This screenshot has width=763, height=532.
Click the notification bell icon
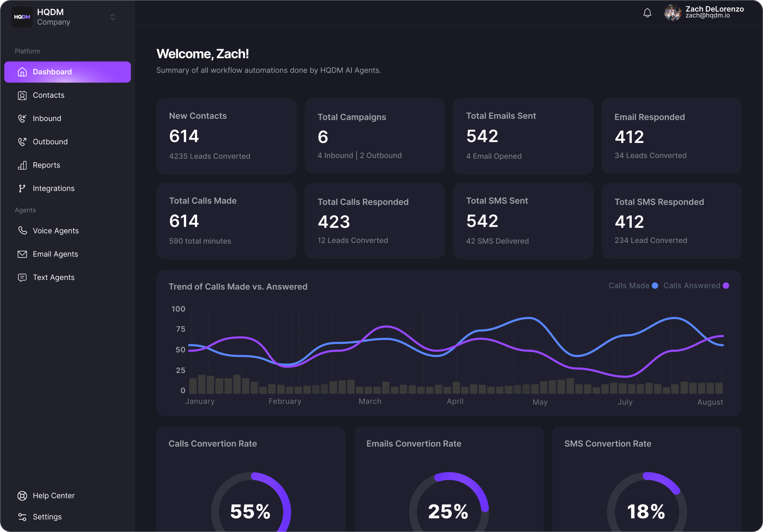[x=647, y=13]
